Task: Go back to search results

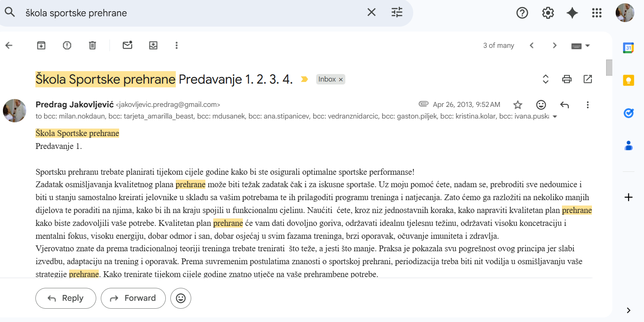Action: pos(9,45)
